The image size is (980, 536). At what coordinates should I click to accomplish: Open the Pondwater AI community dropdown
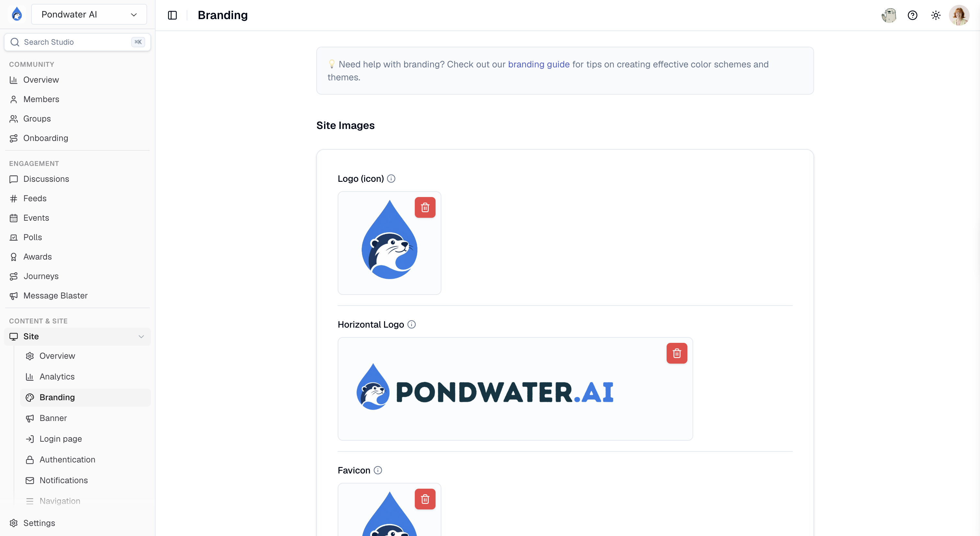click(89, 15)
